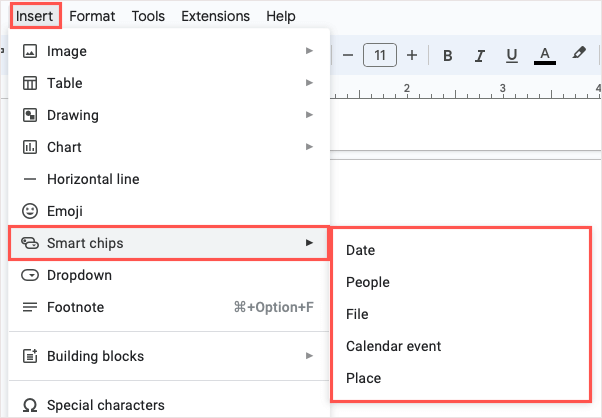Image resolution: width=602 pixels, height=418 pixels.
Task: Open the Format menu
Action: coord(92,16)
